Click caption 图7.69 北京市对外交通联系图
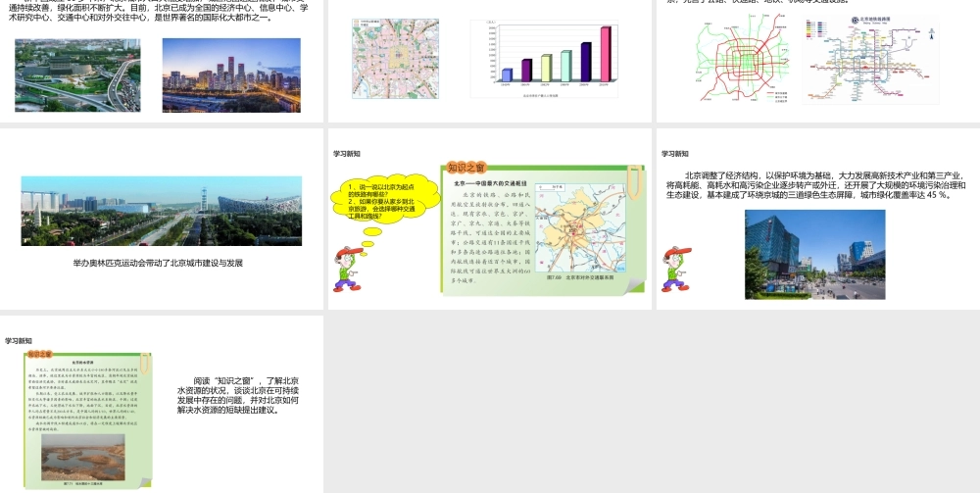Image resolution: width=980 pixels, height=493 pixels. [580, 276]
